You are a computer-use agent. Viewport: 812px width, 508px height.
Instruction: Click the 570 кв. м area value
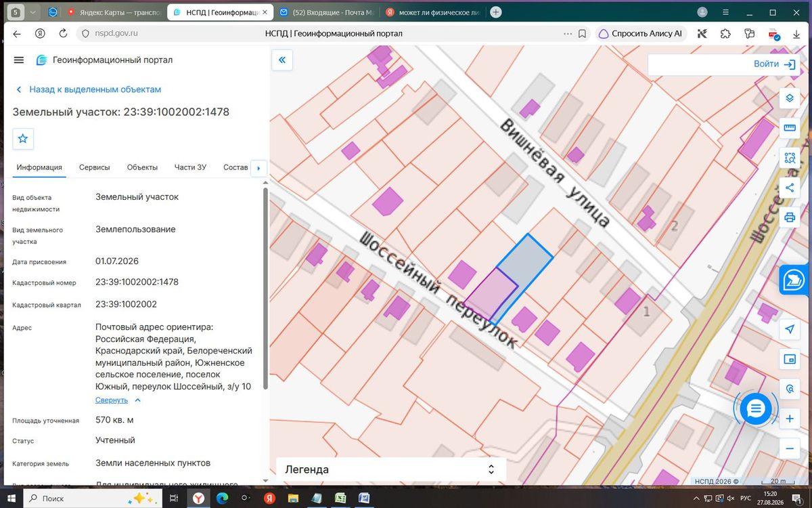pos(114,420)
